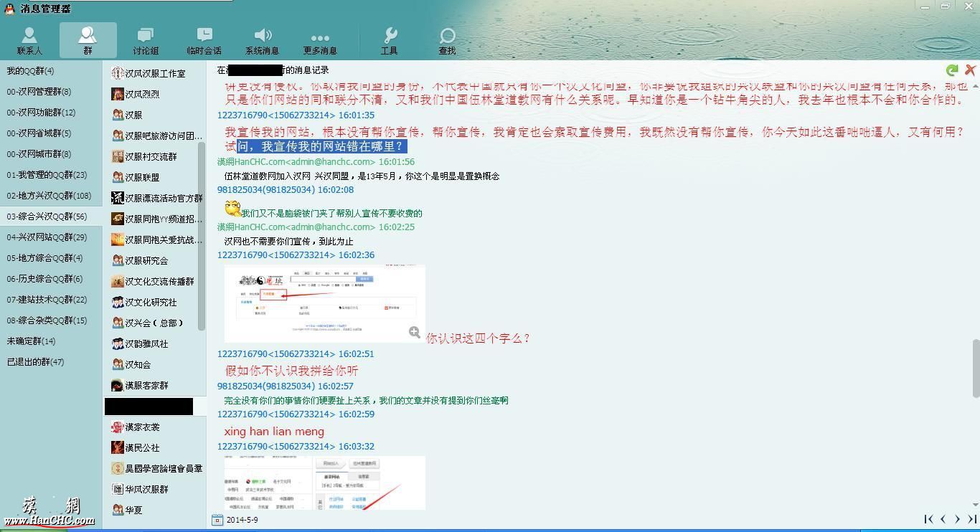Switch to the 讨论组 discussion groups view

146,40
